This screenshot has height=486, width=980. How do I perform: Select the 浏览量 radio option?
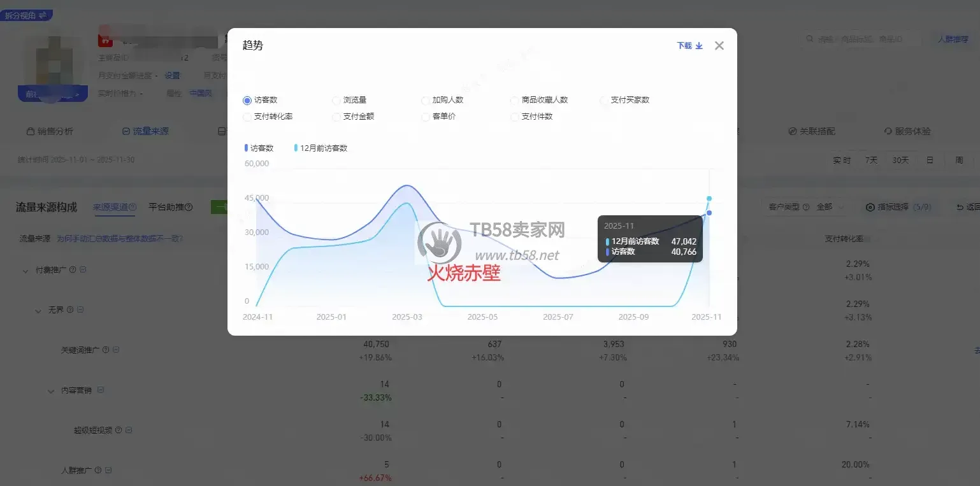click(x=336, y=100)
